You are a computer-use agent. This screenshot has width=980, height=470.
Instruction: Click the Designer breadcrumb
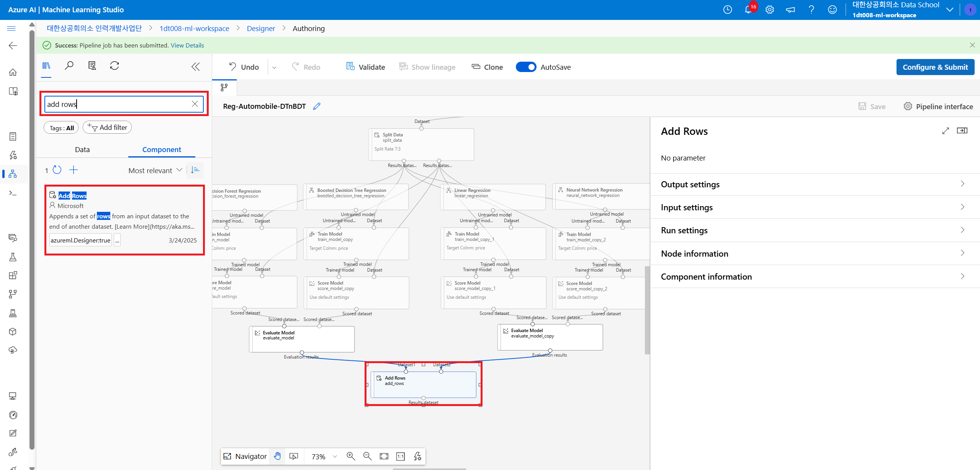point(261,28)
